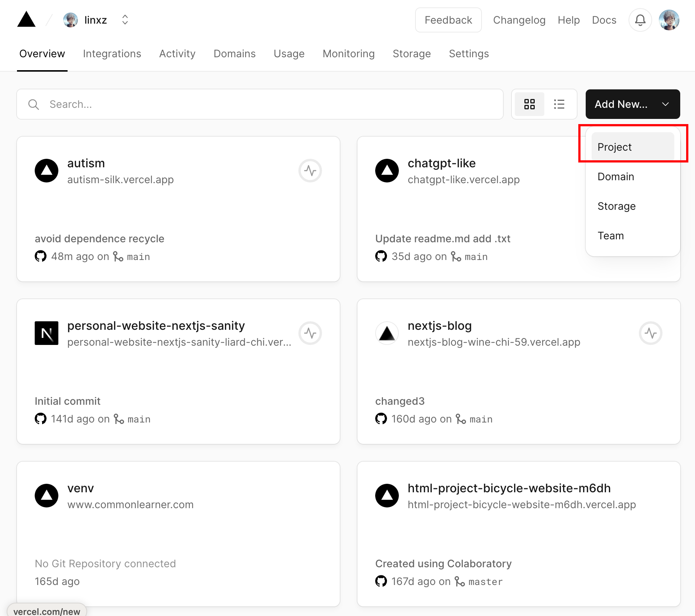
Task: Open the autism project title
Action: click(x=86, y=163)
